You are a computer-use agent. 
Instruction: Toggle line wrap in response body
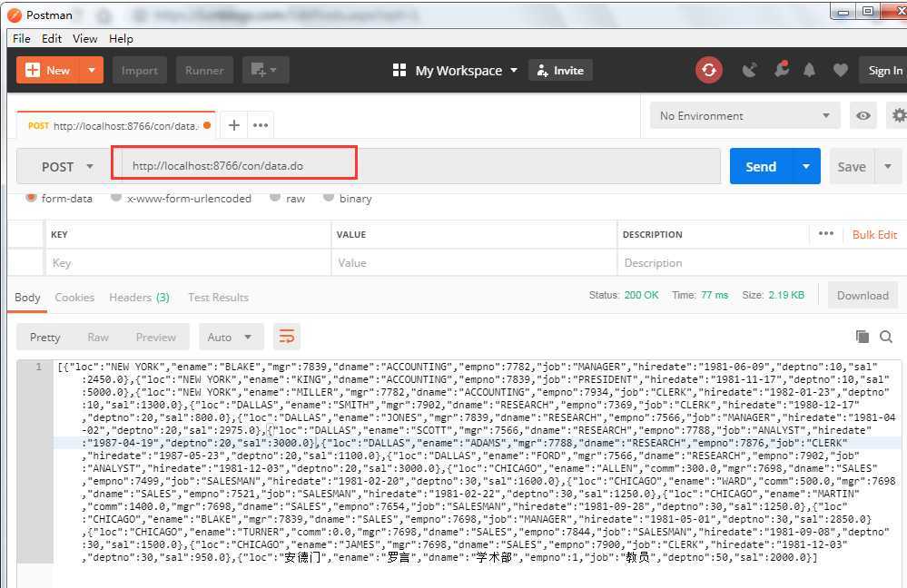[287, 337]
